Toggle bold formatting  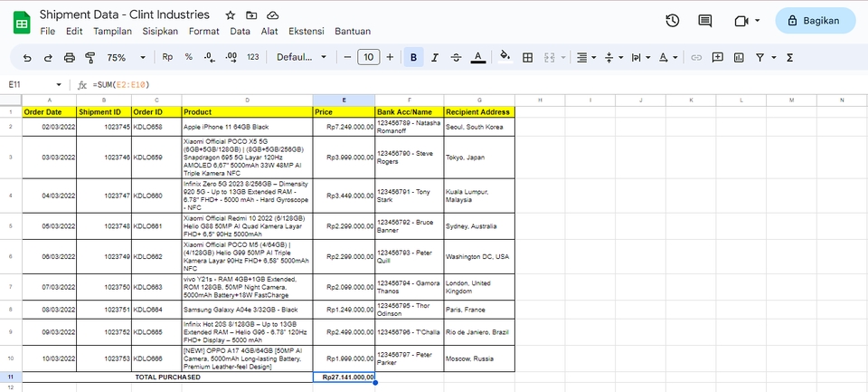[413, 57]
